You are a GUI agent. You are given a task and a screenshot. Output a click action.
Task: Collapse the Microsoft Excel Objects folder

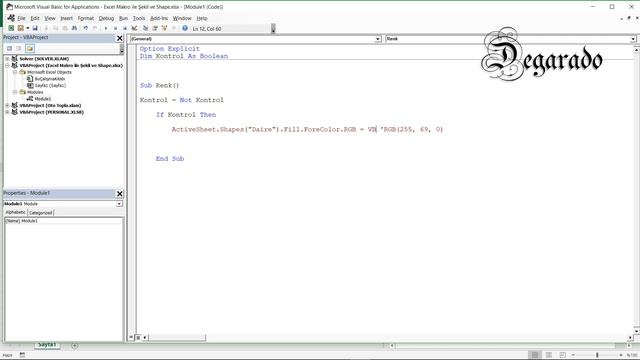click(15, 72)
